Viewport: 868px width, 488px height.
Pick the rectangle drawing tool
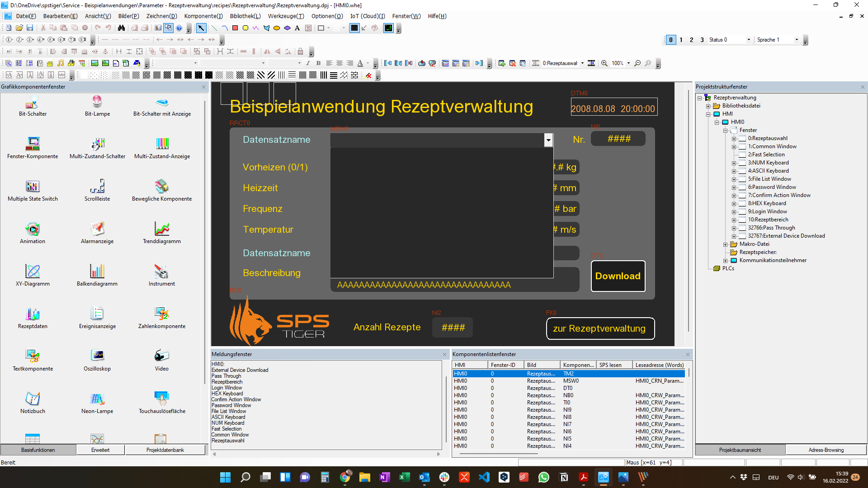click(235, 28)
